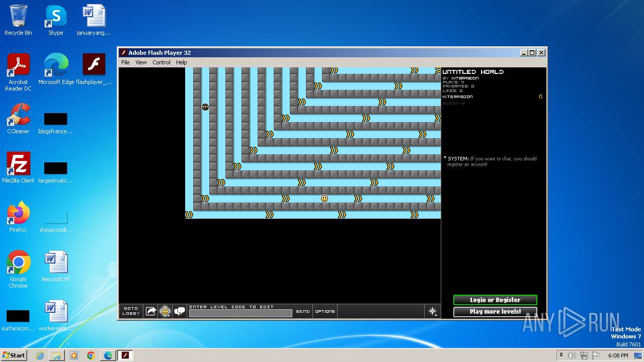Image resolution: width=644 pixels, height=362 pixels.
Task: Launch FileZilla Client shortcut
Action: point(18,168)
